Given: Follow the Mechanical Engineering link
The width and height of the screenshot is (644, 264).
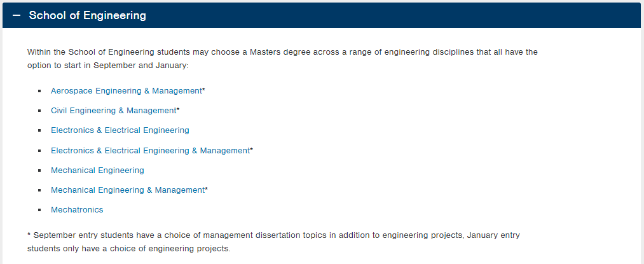Looking at the screenshot, I should [97, 170].
